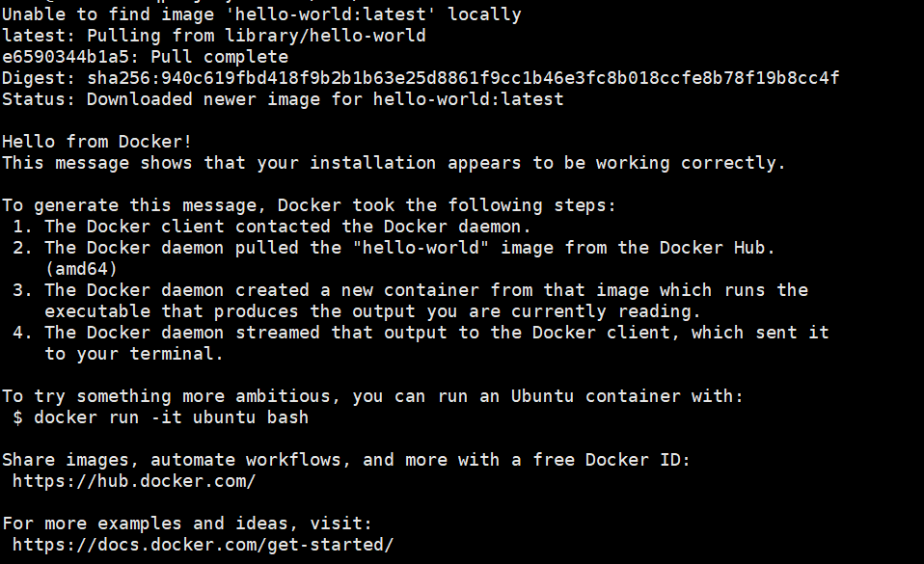The width and height of the screenshot is (924, 564).
Task: Click step 2 mentioning the Docker Hub
Action: pyautogui.click(x=394, y=248)
